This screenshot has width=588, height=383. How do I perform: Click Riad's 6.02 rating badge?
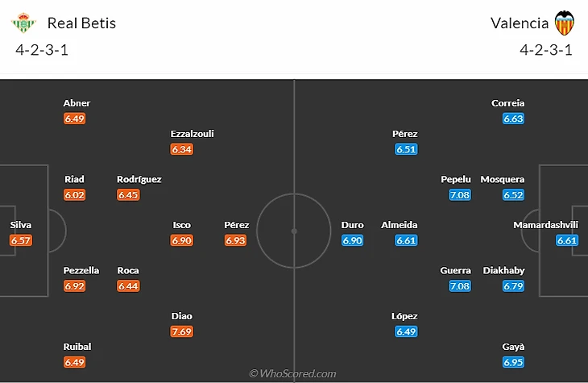coord(75,194)
